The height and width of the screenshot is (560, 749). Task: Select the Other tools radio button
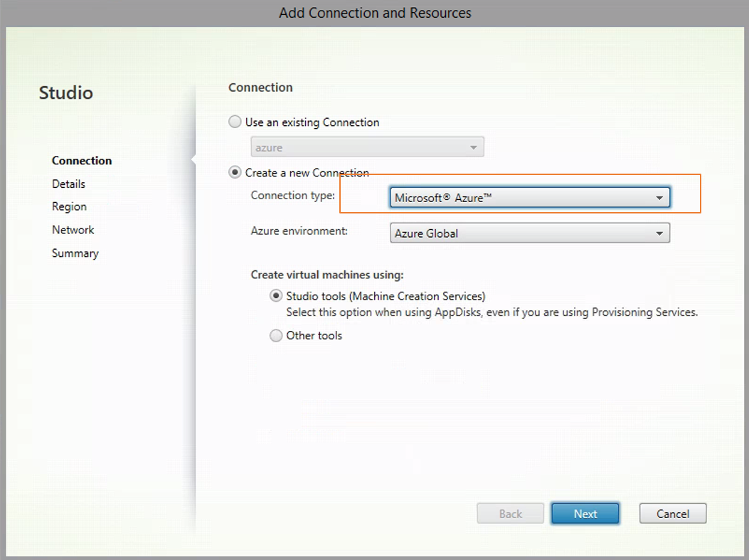click(276, 336)
